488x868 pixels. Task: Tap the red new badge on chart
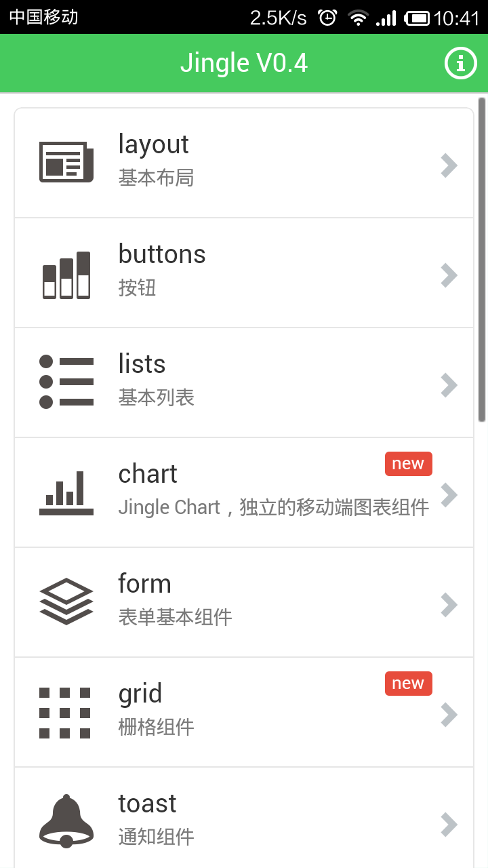pos(408,464)
